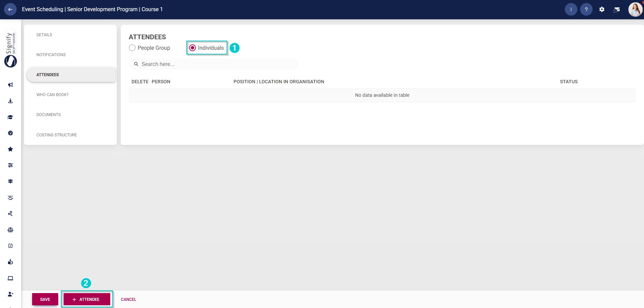The height and width of the screenshot is (308, 644).
Task: Open the branching arrows sidebar icon
Action: point(10,214)
